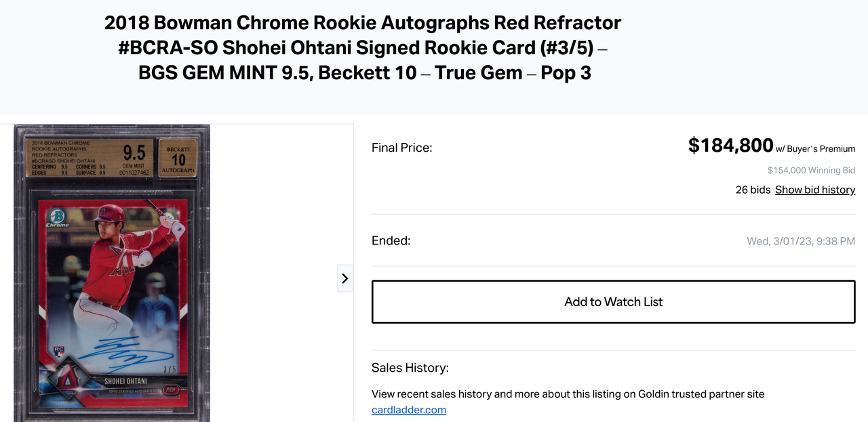Click the next image arrow chevron
The height and width of the screenshot is (422, 868).
[x=344, y=278]
